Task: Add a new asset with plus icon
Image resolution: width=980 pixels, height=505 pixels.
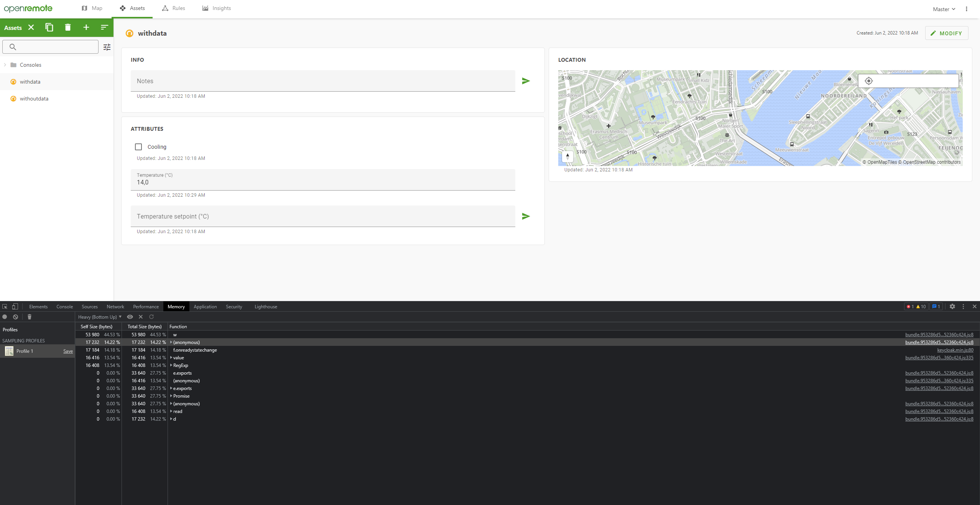Action: pos(86,27)
